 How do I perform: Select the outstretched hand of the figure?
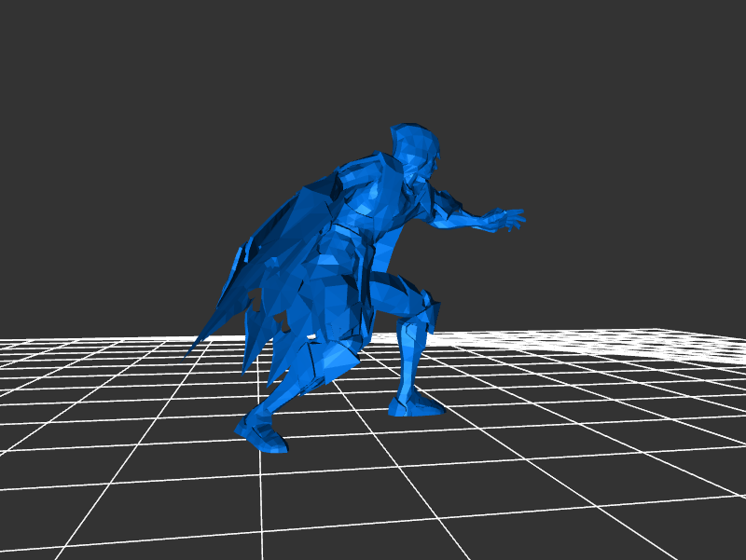pyautogui.click(x=506, y=220)
